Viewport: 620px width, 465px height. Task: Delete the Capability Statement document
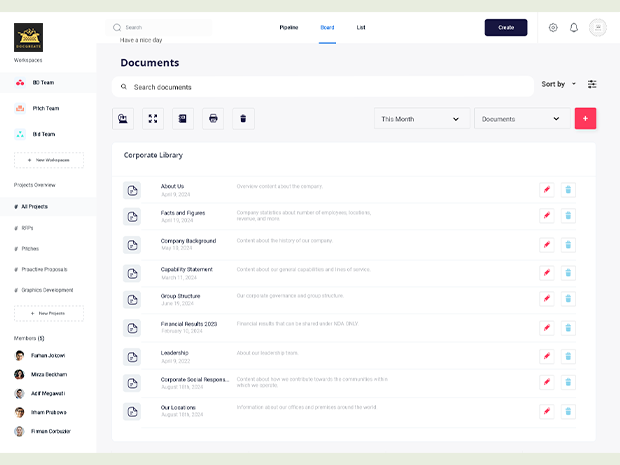click(568, 273)
